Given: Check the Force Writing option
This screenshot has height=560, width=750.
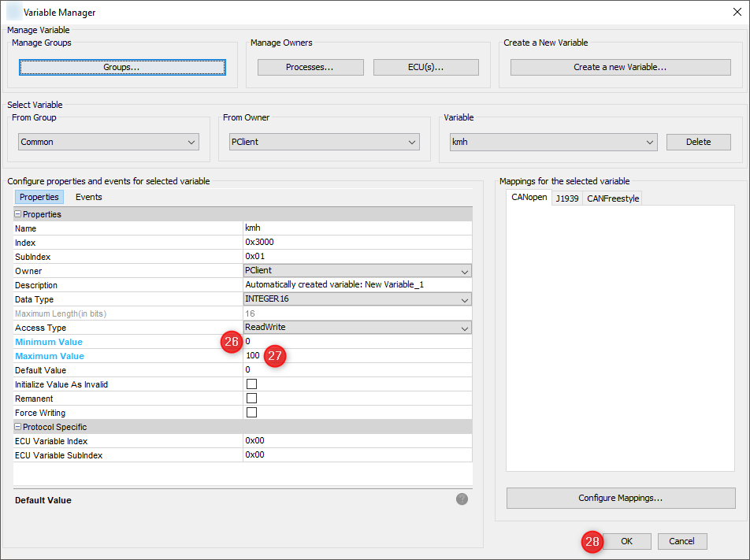Looking at the screenshot, I should [x=252, y=413].
